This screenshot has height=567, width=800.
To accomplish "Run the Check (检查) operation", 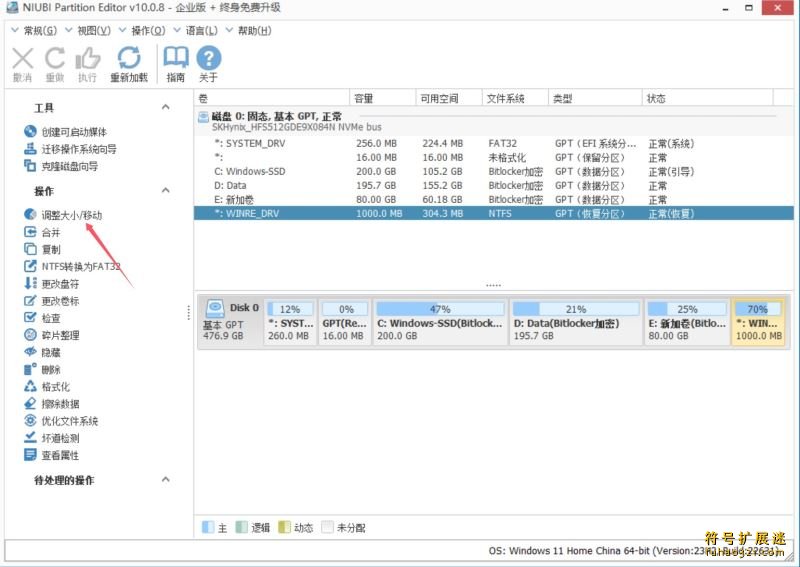I will pos(42,318).
